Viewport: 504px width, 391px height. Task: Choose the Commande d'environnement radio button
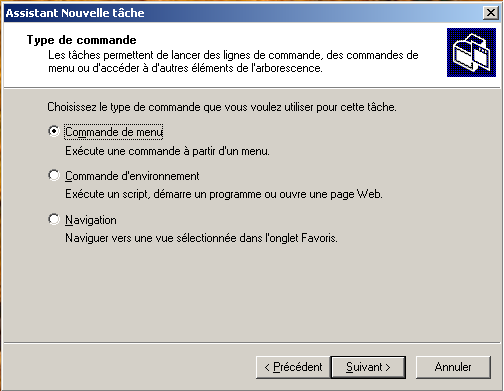tap(54, 175)
